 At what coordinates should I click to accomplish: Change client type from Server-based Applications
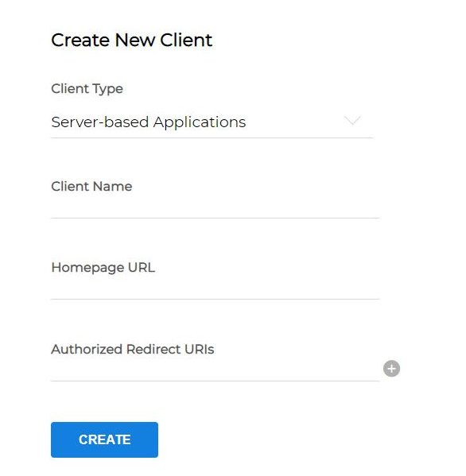click(x=212, y=122)
